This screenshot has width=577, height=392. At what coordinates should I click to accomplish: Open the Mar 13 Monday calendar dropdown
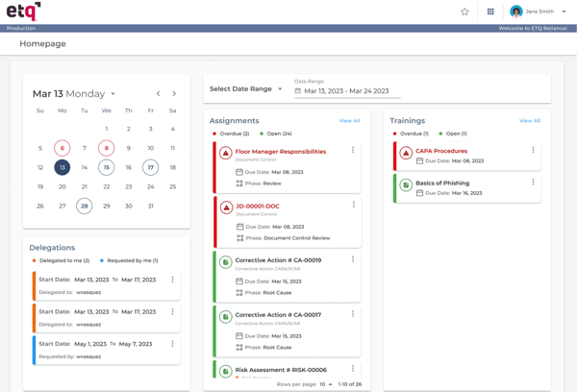click(113, 94)
